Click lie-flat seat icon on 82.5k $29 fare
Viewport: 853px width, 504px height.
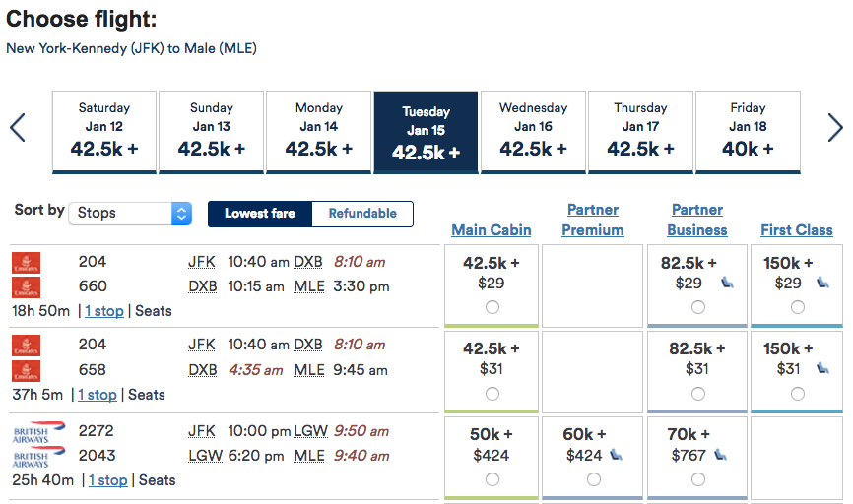(x=727, y=283)
